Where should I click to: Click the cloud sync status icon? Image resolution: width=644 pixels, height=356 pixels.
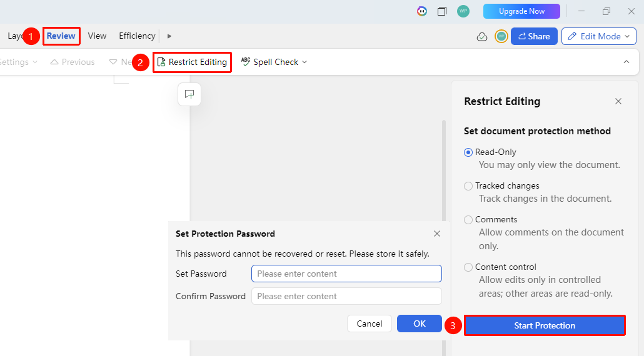tap(482, 37)
